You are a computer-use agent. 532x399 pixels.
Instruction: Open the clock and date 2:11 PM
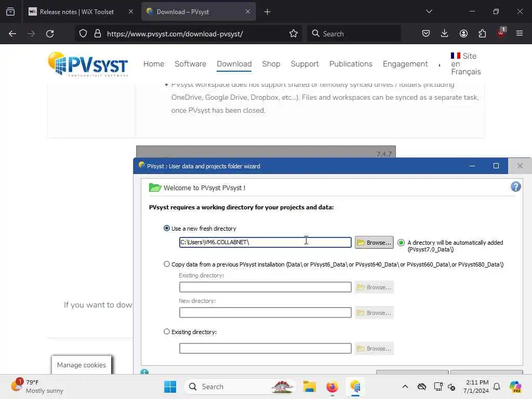click(476, 387)
